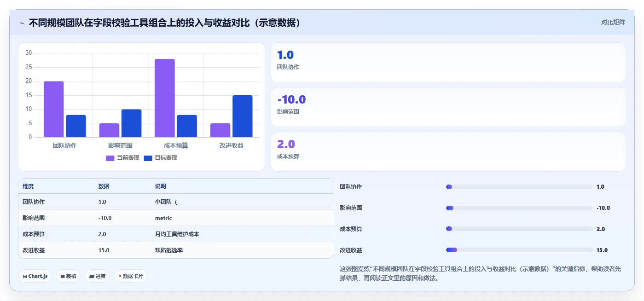The width and height of the screenshot is (644, 301).
Task: Click the 团队协作 blue target bar
Action: (x=76, y=126)
